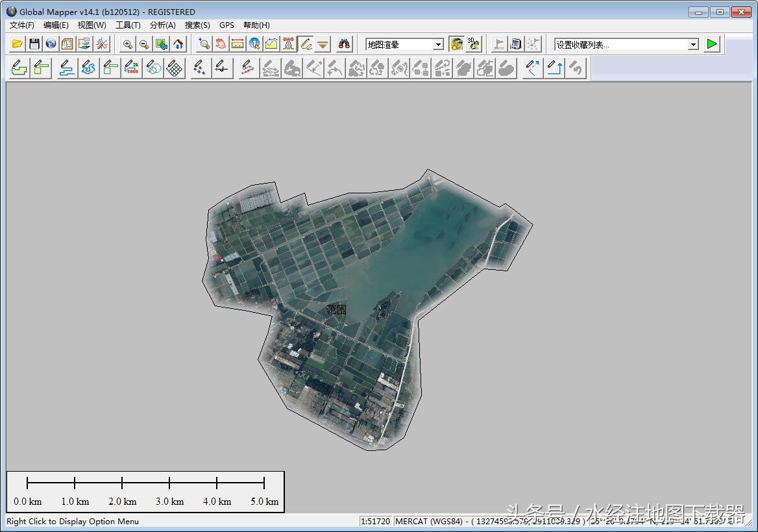The image size is (758, 532).
Task: Click the Open Data File folder icon
Action: point(18,44)
